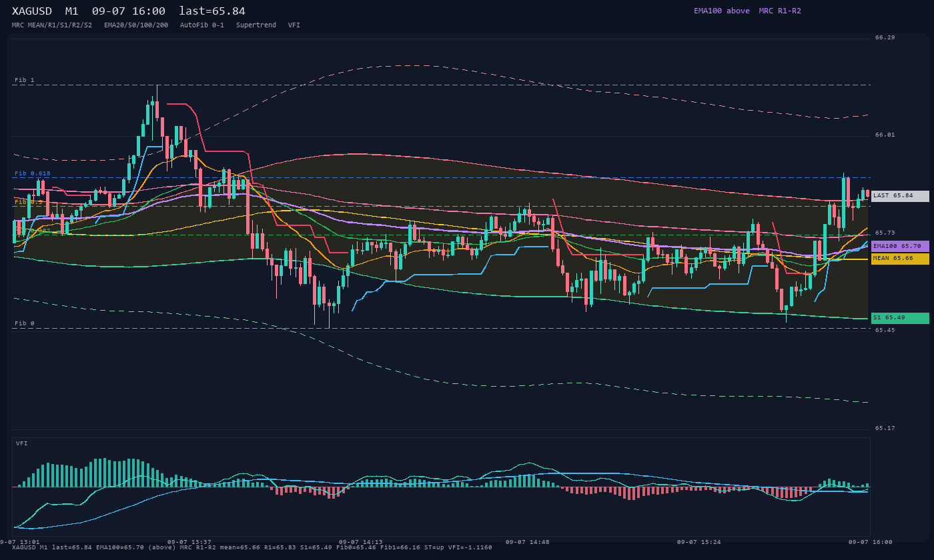The width and height of the screenshot is (934, 560).
Task: Click the XAGUSD symbol in the chart title
Action: pyautogui.click(x=32, y=11)
